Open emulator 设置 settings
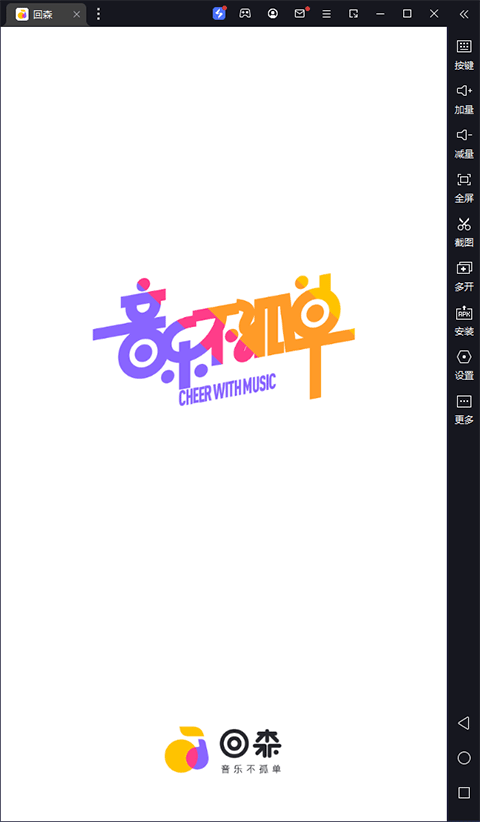The width and height of the screenshot is (480, 822). pos(464,365)
